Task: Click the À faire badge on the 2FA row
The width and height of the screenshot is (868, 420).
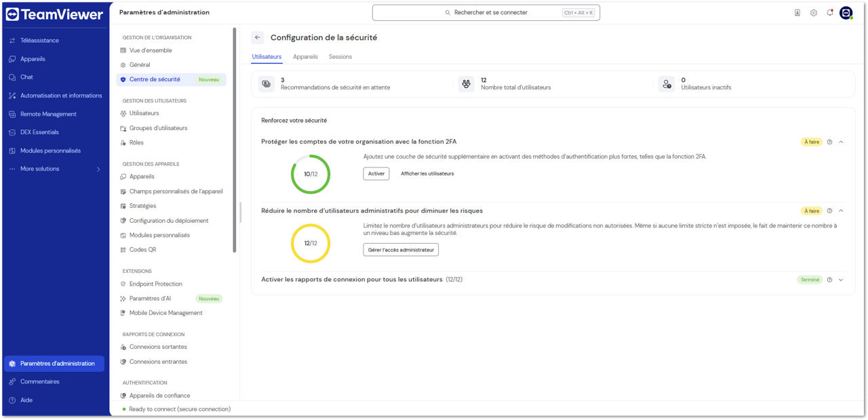Action: click(x=812, y=142)
